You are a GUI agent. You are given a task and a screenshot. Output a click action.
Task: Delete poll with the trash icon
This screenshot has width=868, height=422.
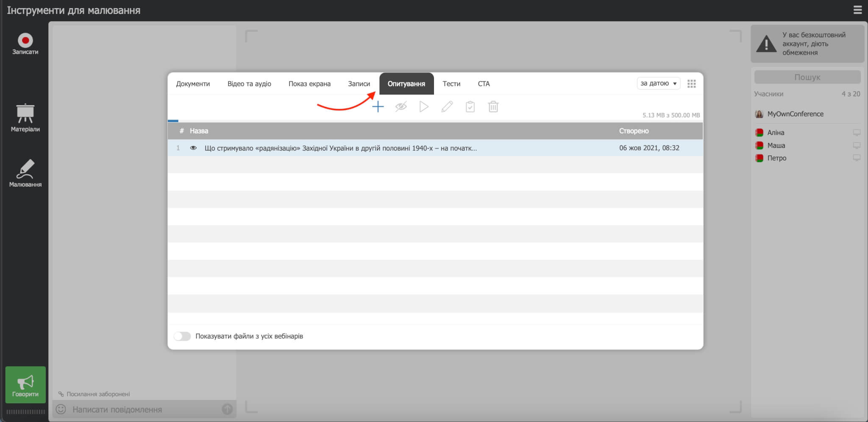click(x=493, y=107)
